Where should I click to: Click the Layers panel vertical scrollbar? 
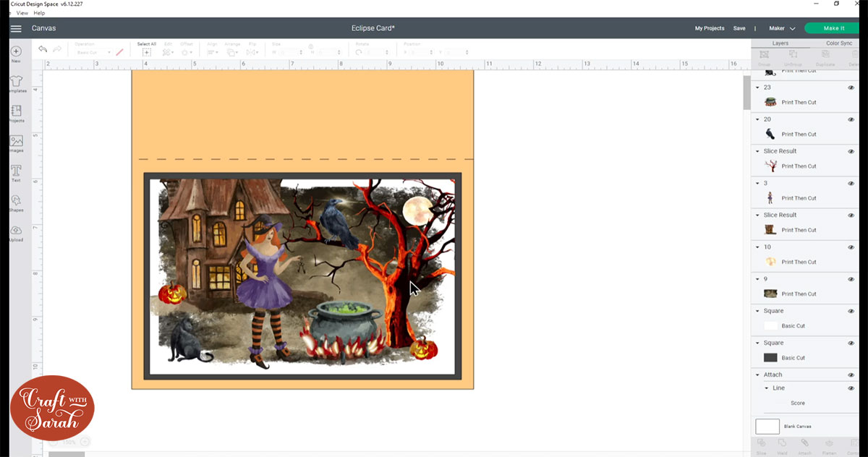pos(746,92)
